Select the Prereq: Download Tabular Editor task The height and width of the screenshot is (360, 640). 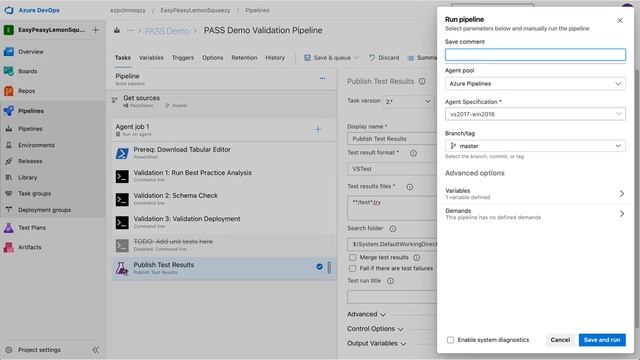[224, 153]
